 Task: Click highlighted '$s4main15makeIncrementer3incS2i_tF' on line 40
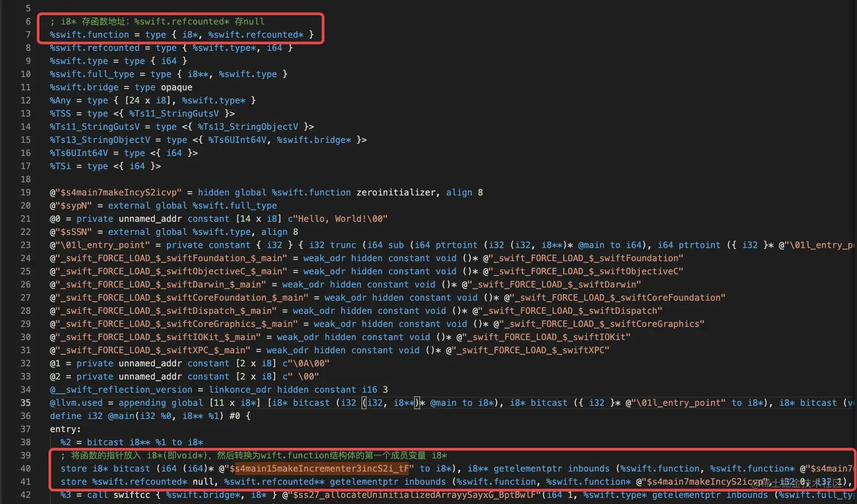click(319, 468)
